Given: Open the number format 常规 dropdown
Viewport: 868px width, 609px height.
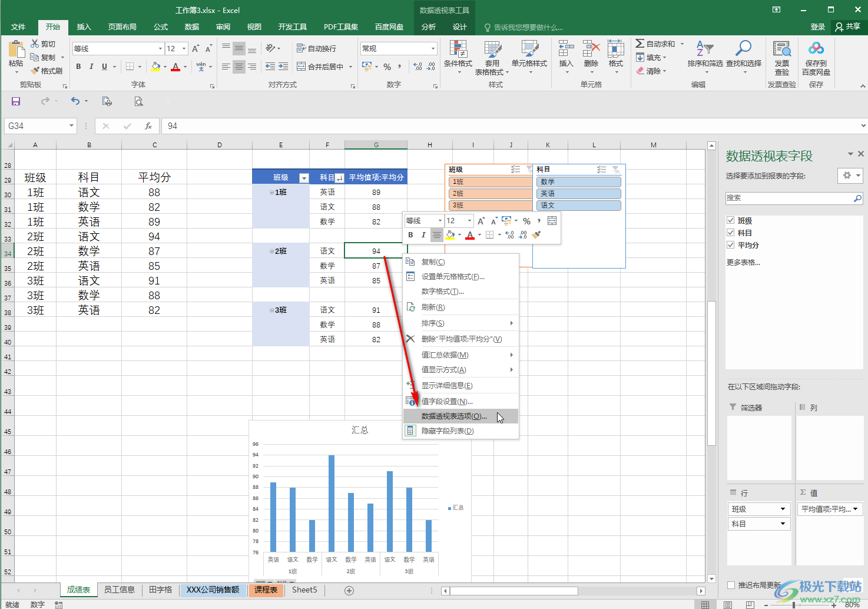Looking at the screenshot, I should (x=433, y=48).
